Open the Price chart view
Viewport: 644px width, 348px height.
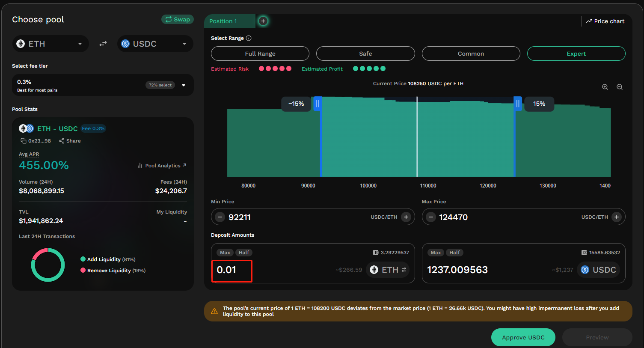point(605,21)
